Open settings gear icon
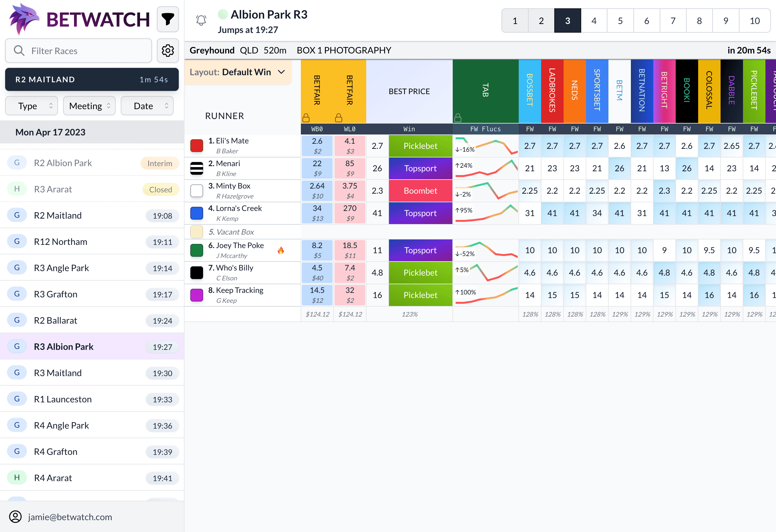Viewport: 776px width, 532px height. 168,51
